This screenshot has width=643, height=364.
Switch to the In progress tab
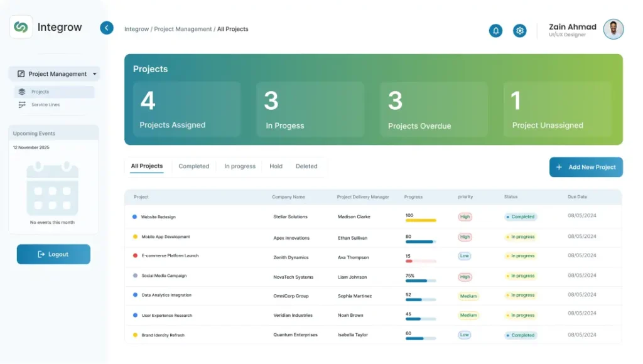(x=240, y=166)
